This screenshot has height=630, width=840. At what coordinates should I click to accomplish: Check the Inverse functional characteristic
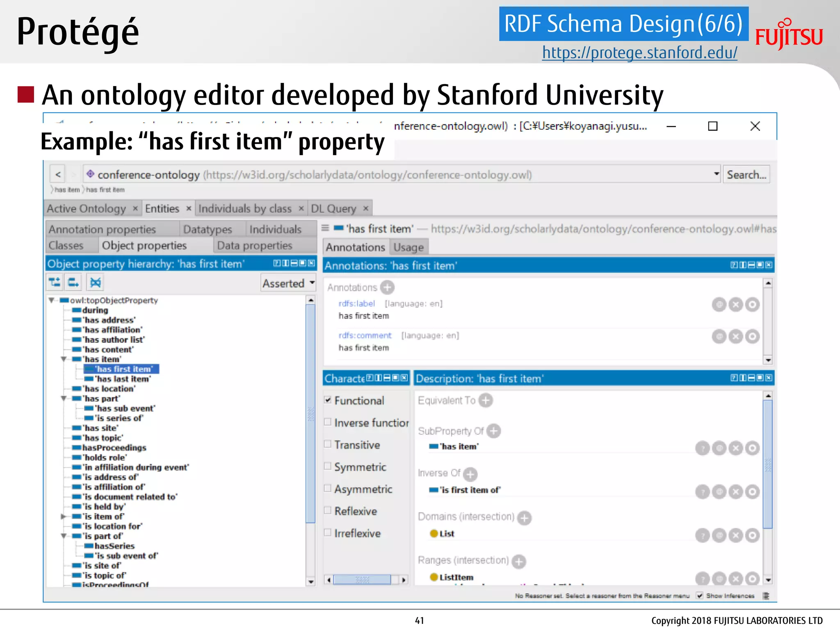pyautogui.click(x=328, y=422)
